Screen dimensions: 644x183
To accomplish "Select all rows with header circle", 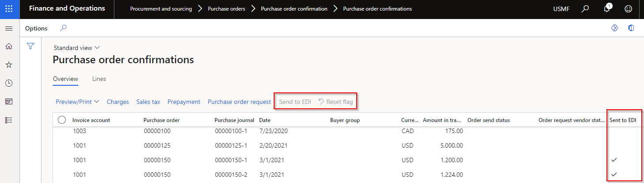I will [x=62, y=120].
